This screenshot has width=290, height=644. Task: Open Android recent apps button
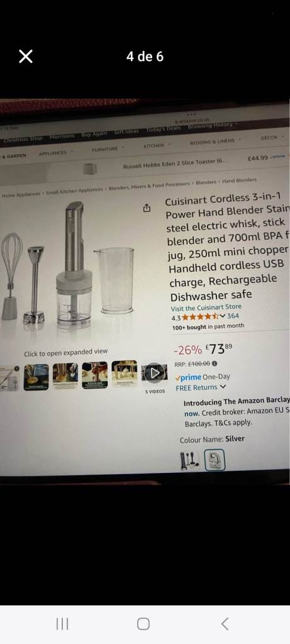[x=62, y=624]
